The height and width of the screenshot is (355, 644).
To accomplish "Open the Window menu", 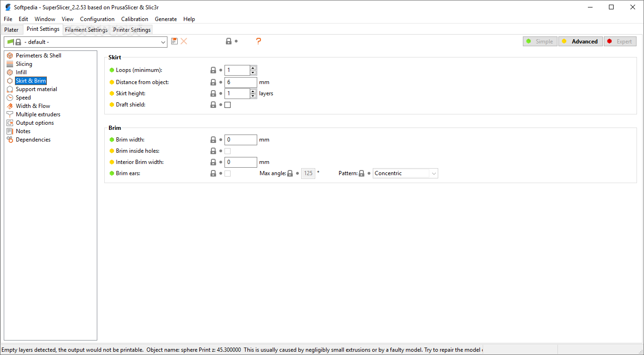I will [x=45, y=19].
